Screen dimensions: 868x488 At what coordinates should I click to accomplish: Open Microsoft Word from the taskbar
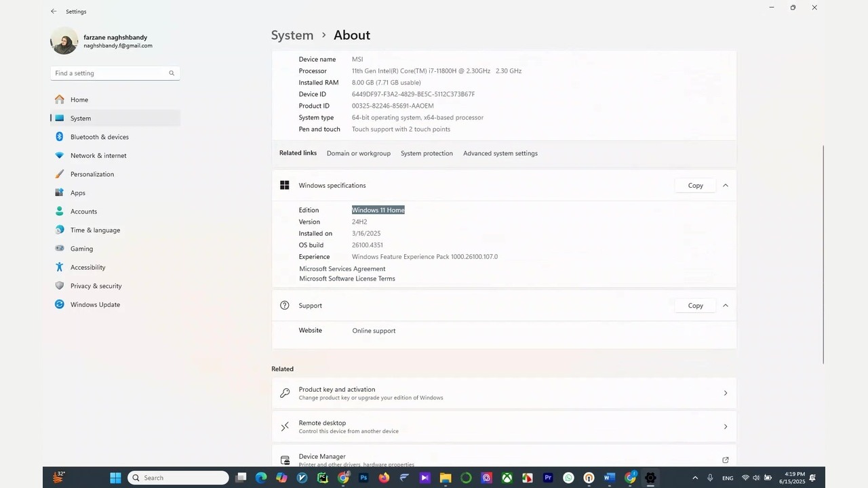point(609,478)
